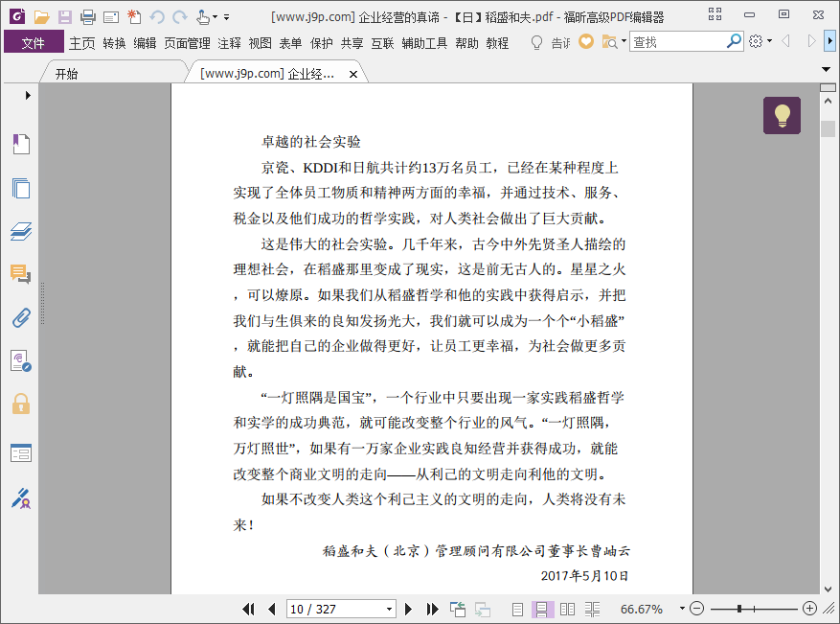Open the security lock panel
This screenshot has width=840, height=624.
[21, 404]
